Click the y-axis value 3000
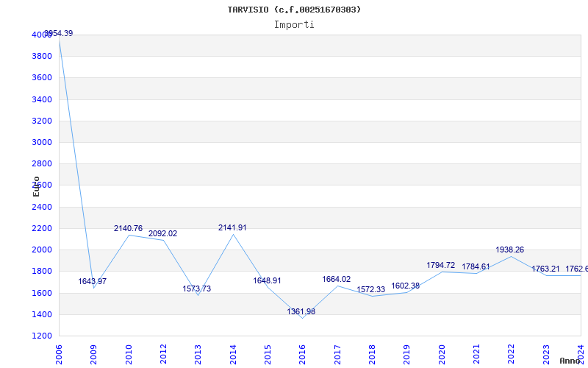The image size is (588, 368). (x=42, y=142)
